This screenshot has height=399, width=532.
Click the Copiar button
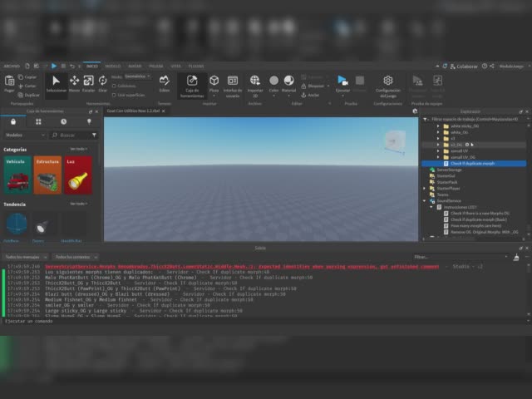(x=27, y=77)
